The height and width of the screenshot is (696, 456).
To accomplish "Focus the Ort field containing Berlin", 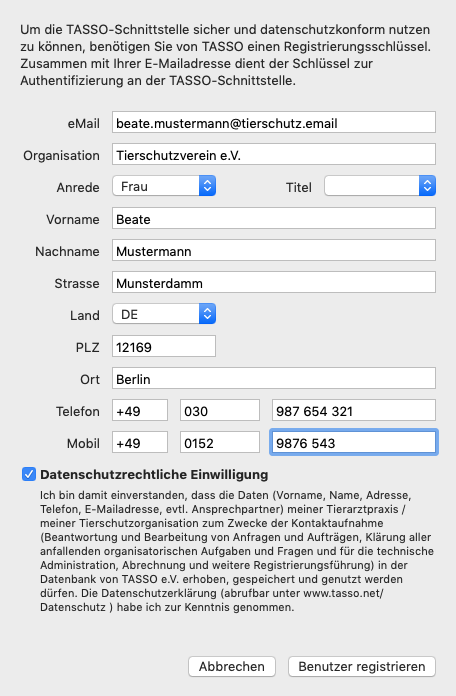I will pyautogui.click(x=274, y=378).
